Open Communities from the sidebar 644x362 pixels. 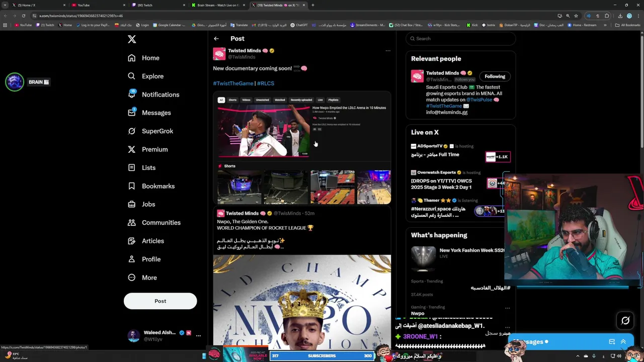pos(154,223)
